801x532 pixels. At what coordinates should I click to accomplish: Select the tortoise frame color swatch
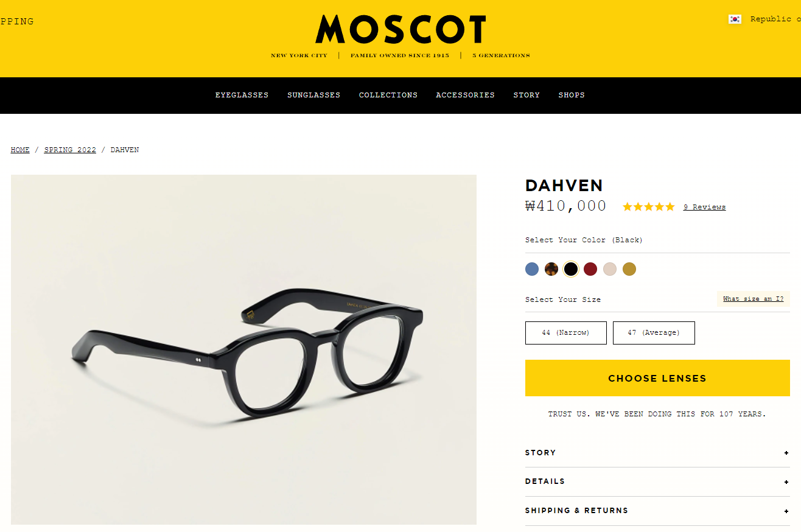551,269
